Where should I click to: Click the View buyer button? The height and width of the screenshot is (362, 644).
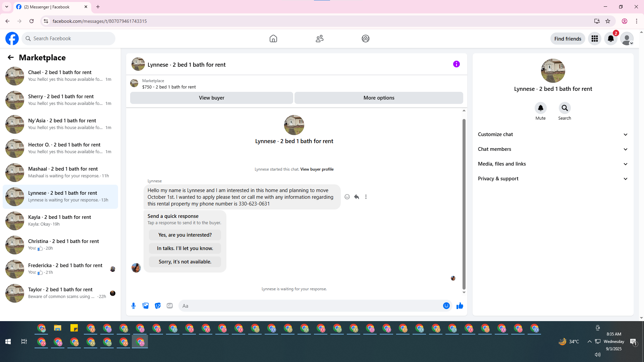click(212, 98)
